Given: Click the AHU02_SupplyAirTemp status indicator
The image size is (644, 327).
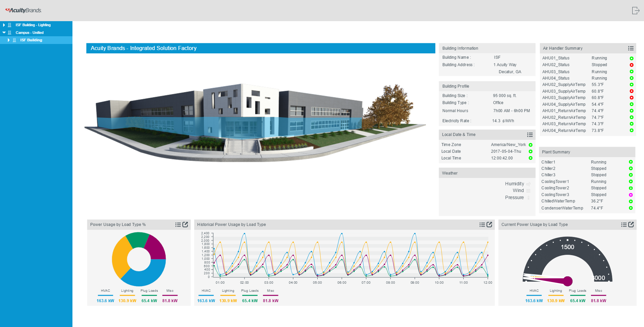Looking at the screenshot, I should pyautogui.click(x=631, y=85).
